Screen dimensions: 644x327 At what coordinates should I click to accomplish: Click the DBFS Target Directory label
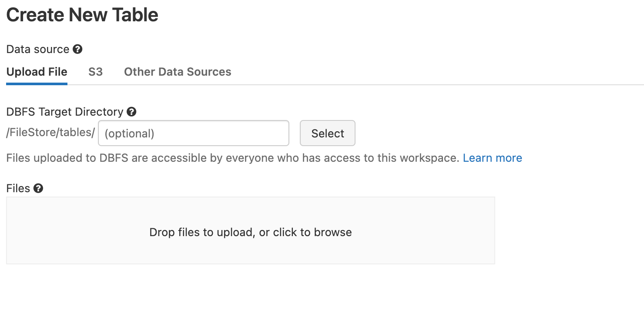65,112
